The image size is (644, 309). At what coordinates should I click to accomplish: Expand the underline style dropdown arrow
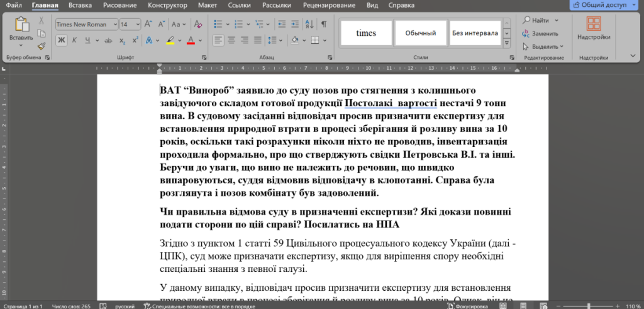(97, 40)
